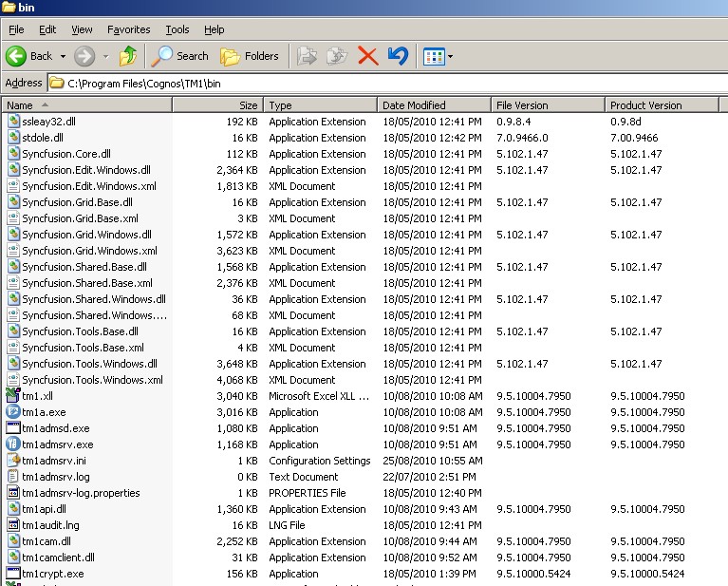This screenshot has height=586, width=728.
Task: Select file Syncfusion.Shared.Base.xml
Action: [87, 283]
